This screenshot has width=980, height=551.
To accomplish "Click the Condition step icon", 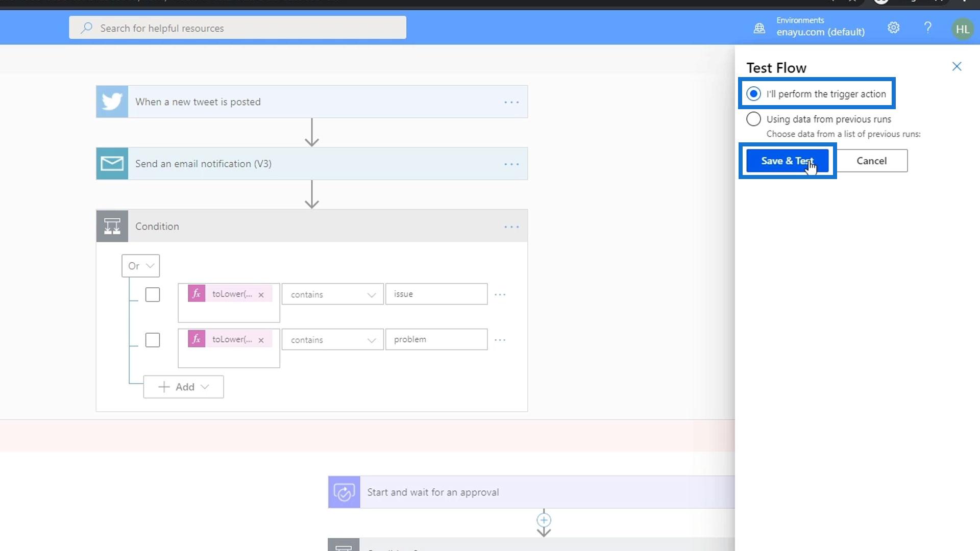I will click(x=112, y=226).
